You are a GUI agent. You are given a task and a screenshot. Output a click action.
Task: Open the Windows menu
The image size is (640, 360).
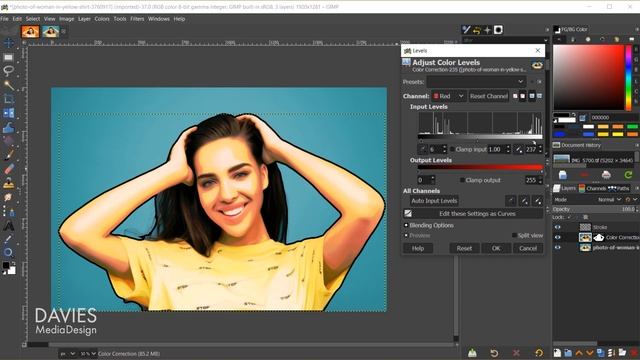pyautogui.click(x=159, y=19)
